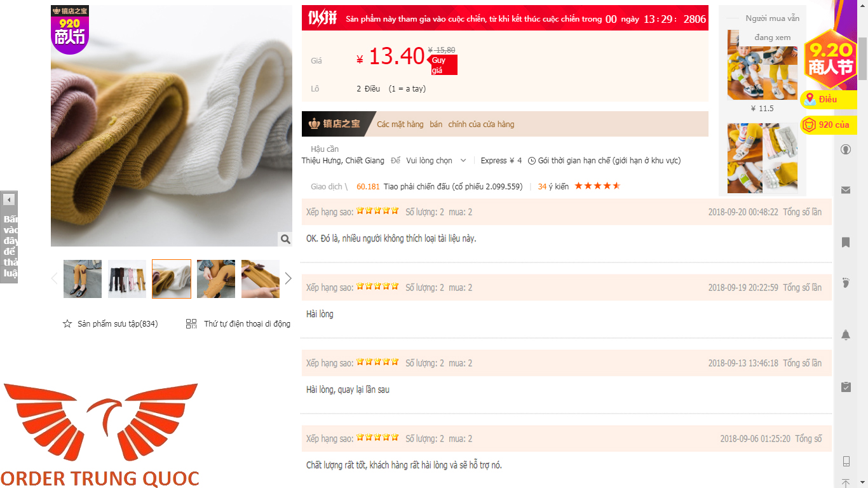Image resolution: width=868 pixels, height=488 pixels.
Task: Add product to favorites via star icon
Action: tap(67, 324)
